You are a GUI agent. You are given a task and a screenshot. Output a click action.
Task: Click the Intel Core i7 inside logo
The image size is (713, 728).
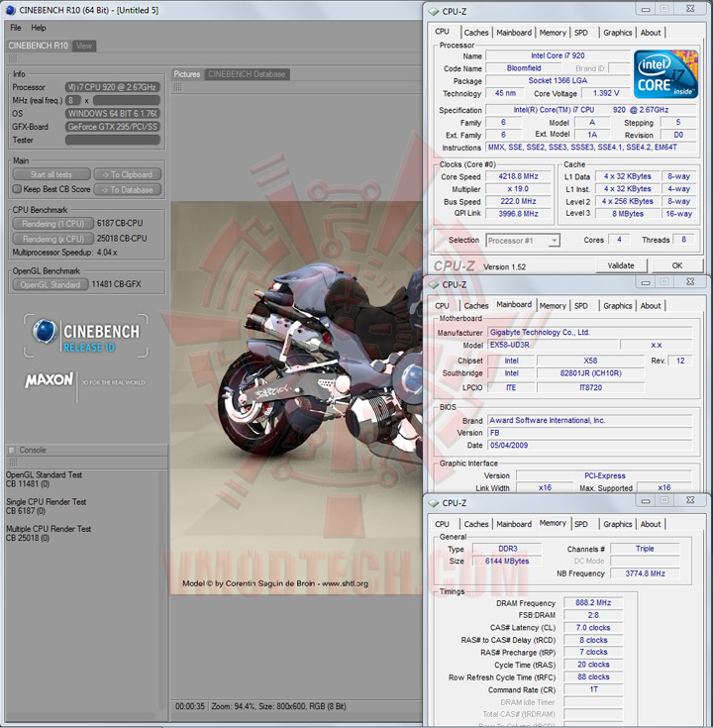665,74
